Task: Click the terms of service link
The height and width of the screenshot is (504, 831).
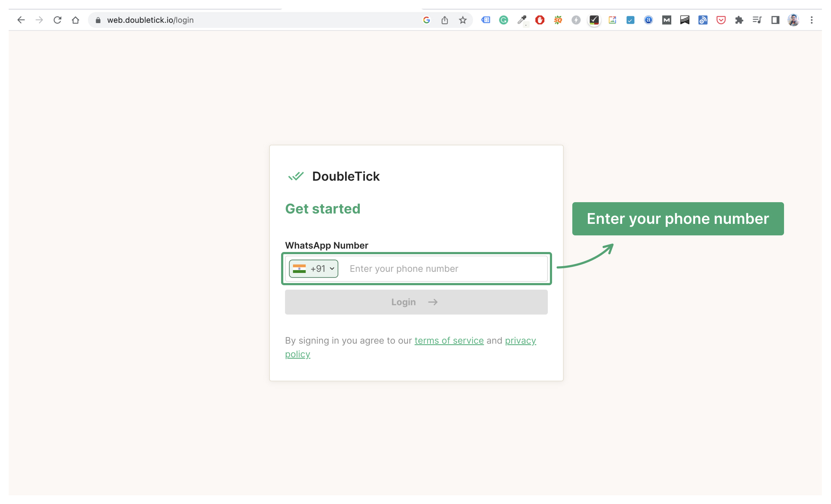Action: [449, 340]
